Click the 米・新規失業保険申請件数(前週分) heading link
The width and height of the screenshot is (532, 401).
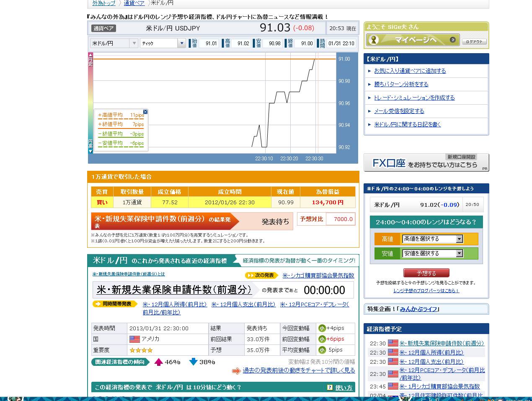click(174, 290)
